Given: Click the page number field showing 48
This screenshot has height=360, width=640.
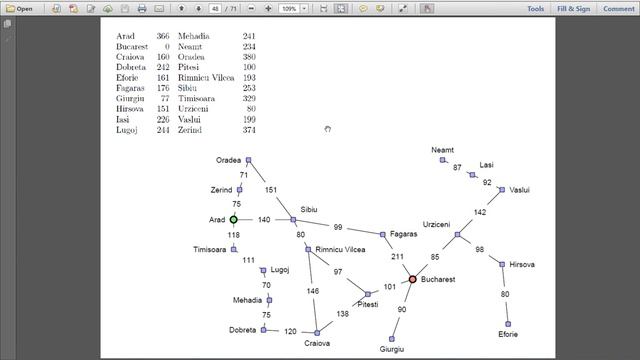Looking at the screenshot, I should click(215, 9).
